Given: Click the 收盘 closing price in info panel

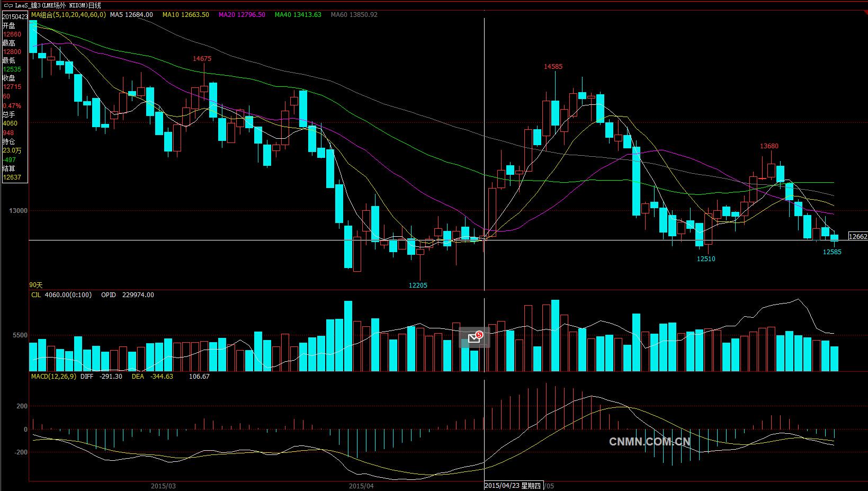Looking at the screenshot, I should (13, 86).
